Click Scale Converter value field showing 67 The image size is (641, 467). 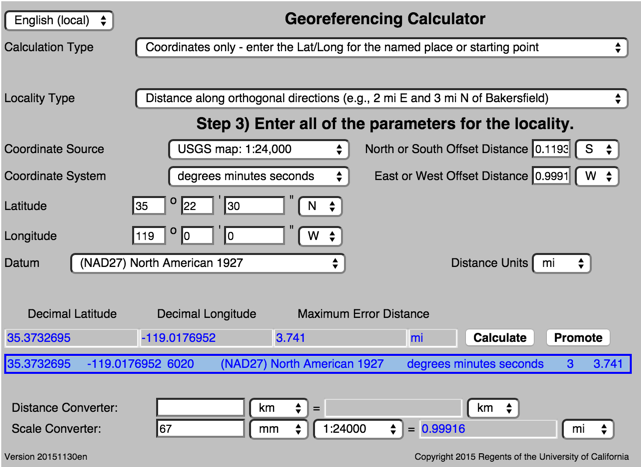coord(200,429)
